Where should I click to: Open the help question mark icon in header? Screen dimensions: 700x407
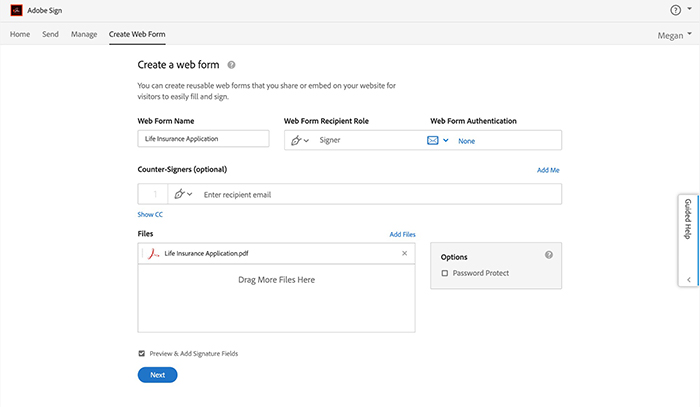(x=675, y=10)
